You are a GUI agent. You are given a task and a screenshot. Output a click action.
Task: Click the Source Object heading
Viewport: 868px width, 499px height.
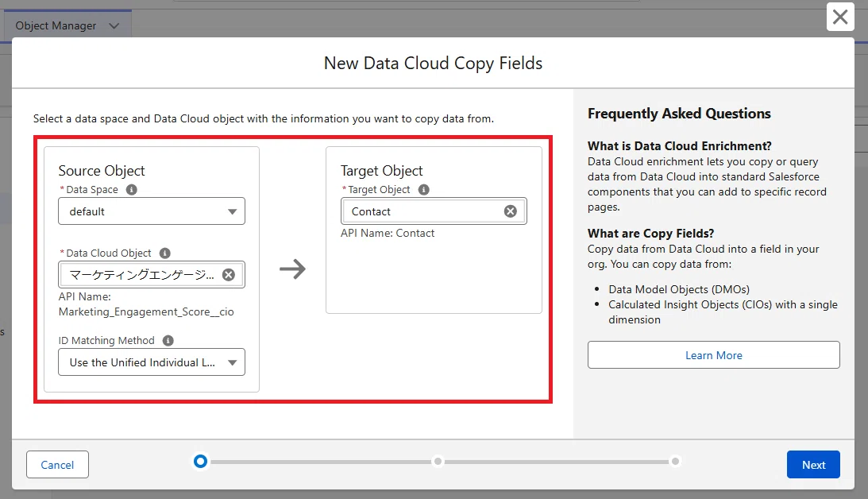pyautogui.click(x=102, y=171)
